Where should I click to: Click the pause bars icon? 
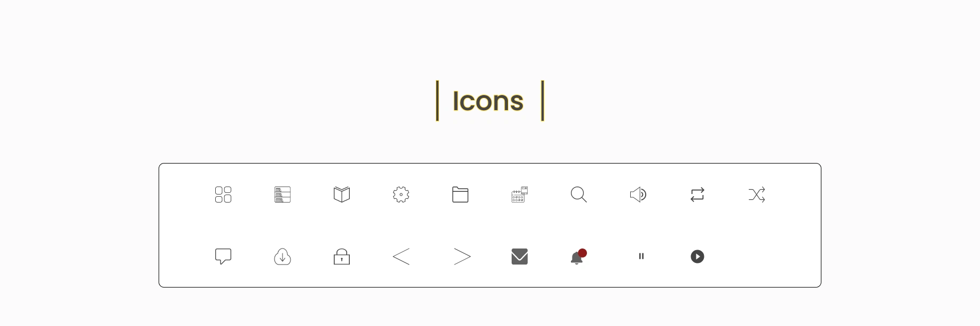click(641, 257)
